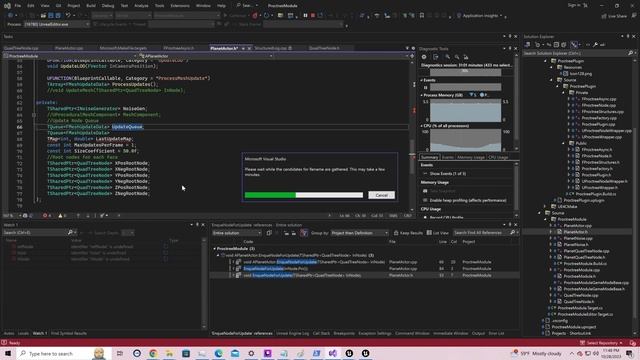
Task: Click the Hot Reload flame icon
Action: [255, 16]
